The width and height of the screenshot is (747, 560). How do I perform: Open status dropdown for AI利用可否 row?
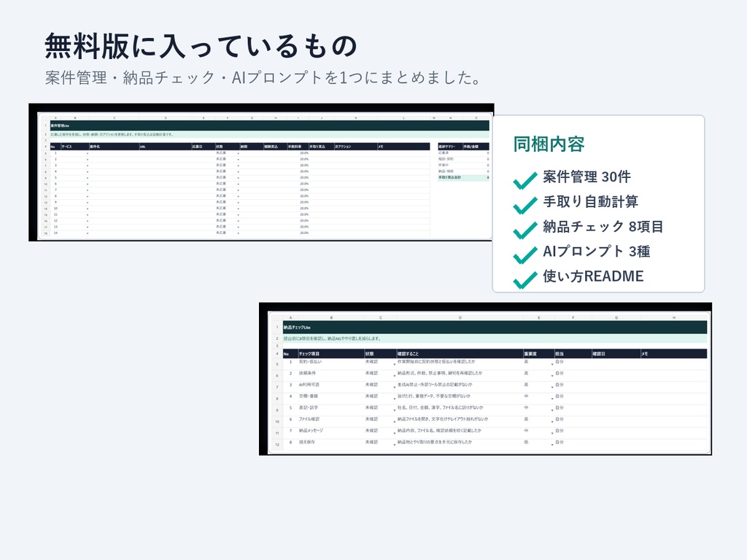pos(395,386)
